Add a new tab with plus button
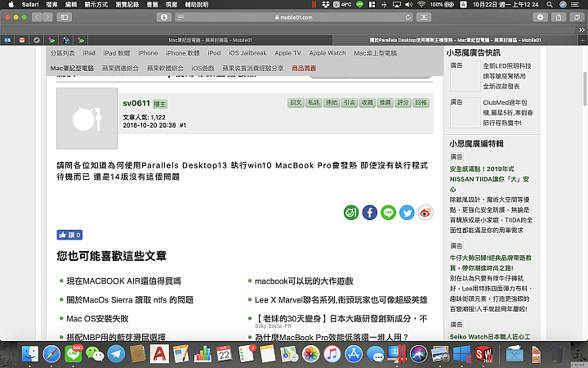The width and height of the screenshot is (588, 368). [582, 40]
